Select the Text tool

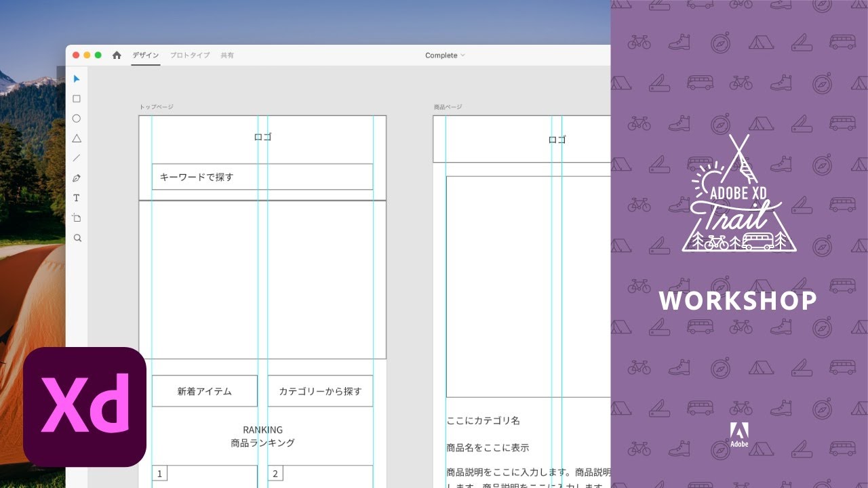click(77, 198)
